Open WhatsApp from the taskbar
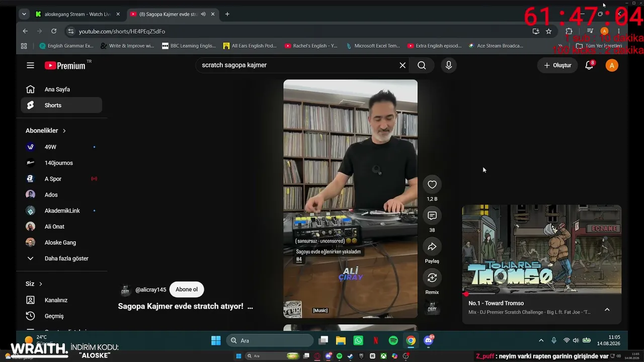Screen dimensions: 644x362 358,340
